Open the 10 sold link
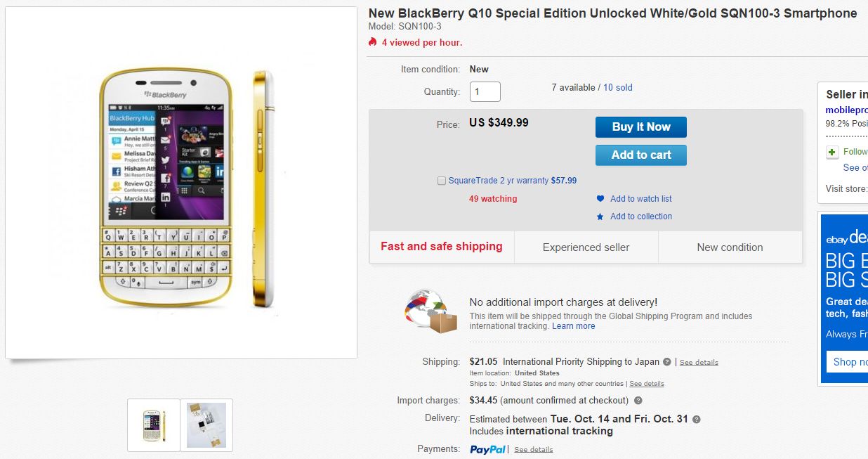The width and height of the screenshot is (868, 459). 618,88
